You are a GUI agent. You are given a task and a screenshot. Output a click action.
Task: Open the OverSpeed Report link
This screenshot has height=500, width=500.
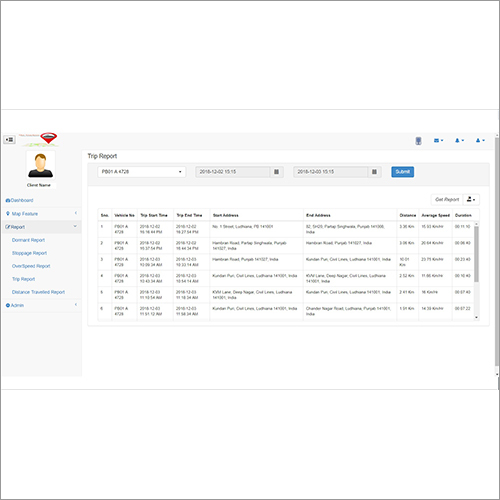(x=31, y=266)
